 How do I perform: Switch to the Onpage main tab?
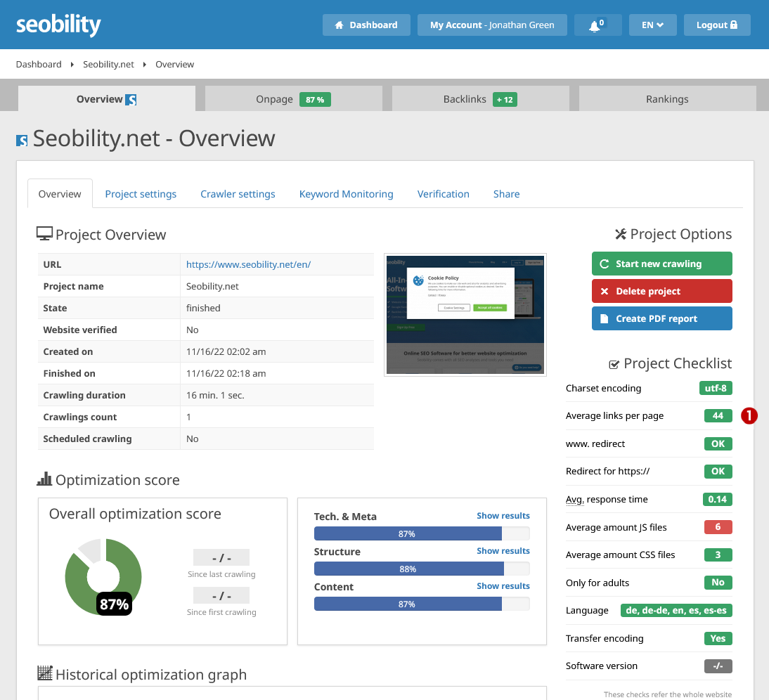point(293,98)
